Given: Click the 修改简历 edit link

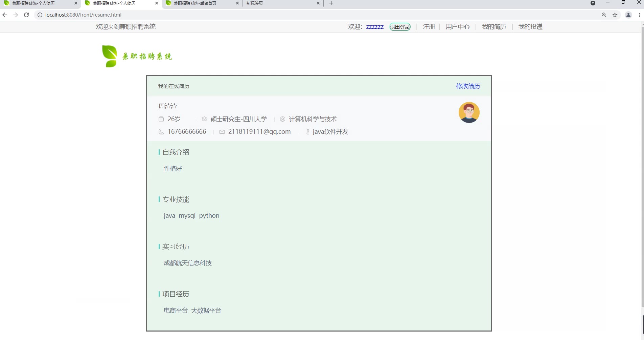Looking at the screenshot, I should pos(468,86).
